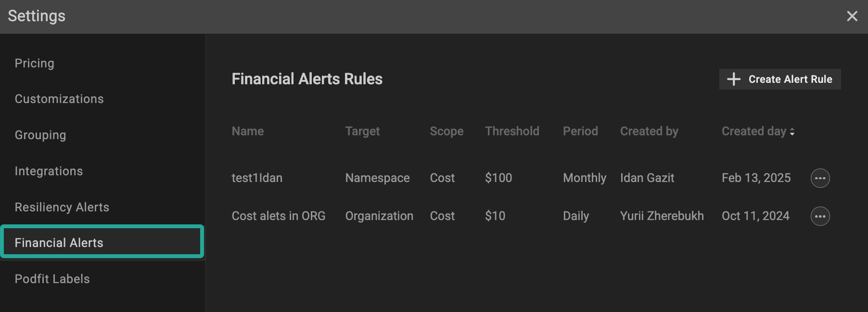Open the Integrations settings

49,171
